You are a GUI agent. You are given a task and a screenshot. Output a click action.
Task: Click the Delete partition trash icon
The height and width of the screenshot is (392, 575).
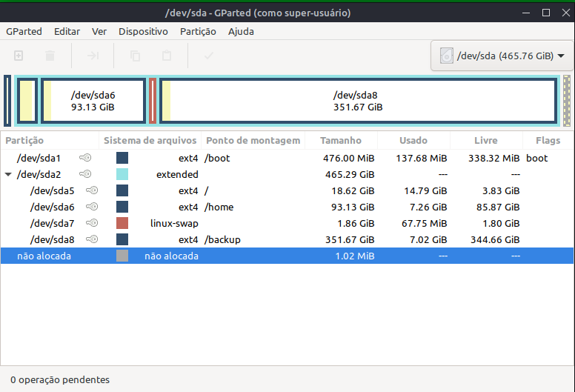click(x=50, y=56)
